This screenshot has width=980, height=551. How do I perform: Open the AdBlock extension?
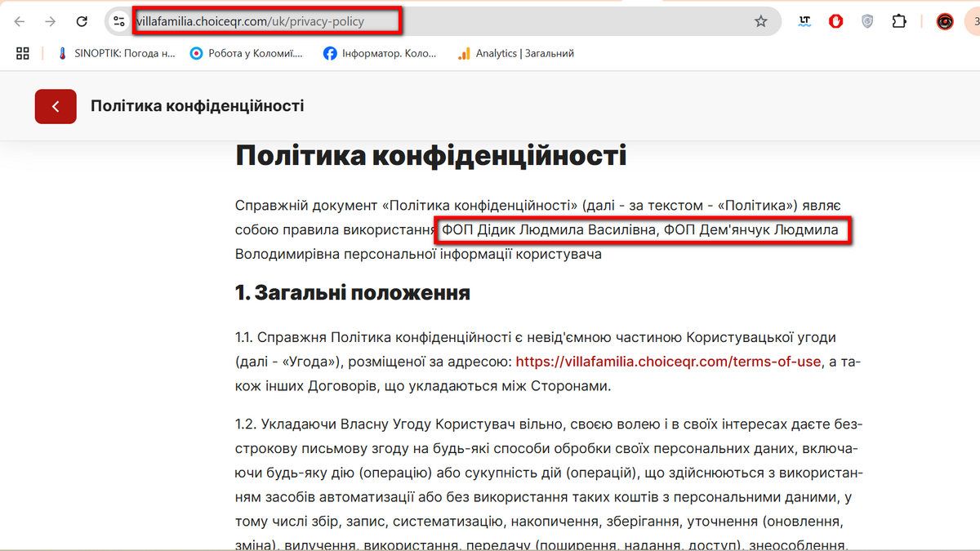[835, 21]
